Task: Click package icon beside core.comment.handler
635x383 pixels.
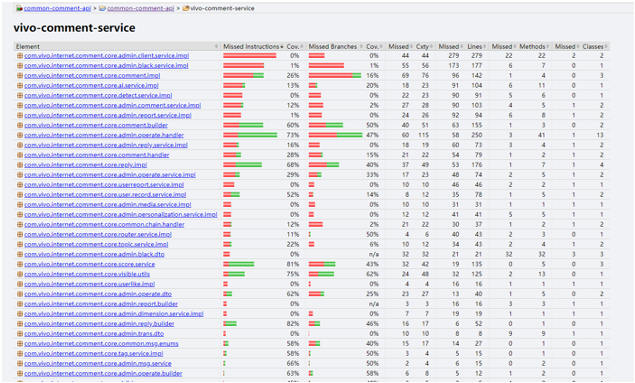Action: (x=19, y=155)
